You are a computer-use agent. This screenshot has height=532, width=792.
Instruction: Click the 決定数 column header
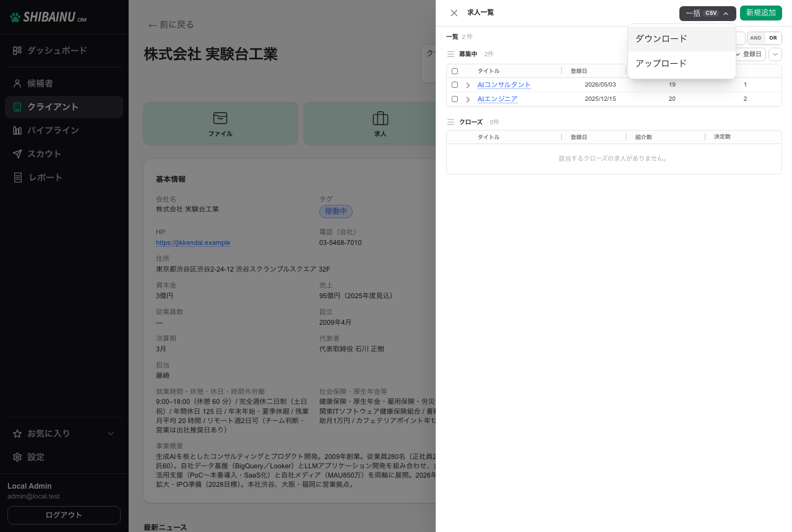pos(722,137)
